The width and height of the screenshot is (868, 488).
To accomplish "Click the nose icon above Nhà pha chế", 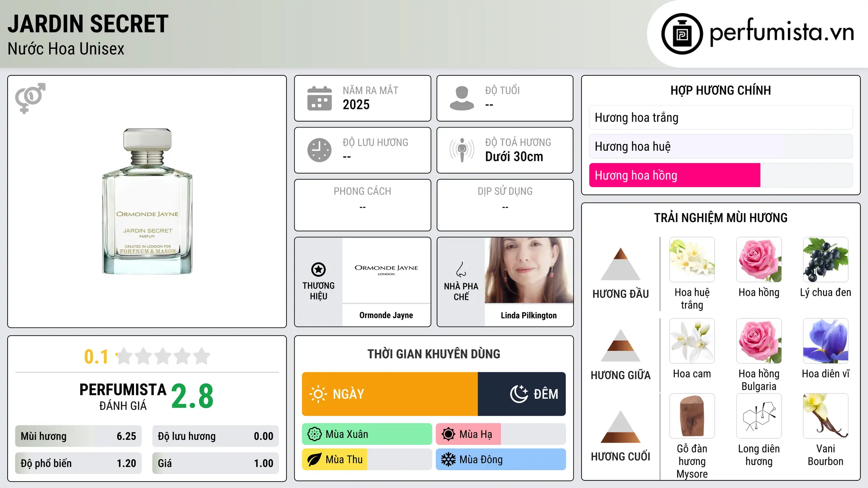I will [461, 269].
